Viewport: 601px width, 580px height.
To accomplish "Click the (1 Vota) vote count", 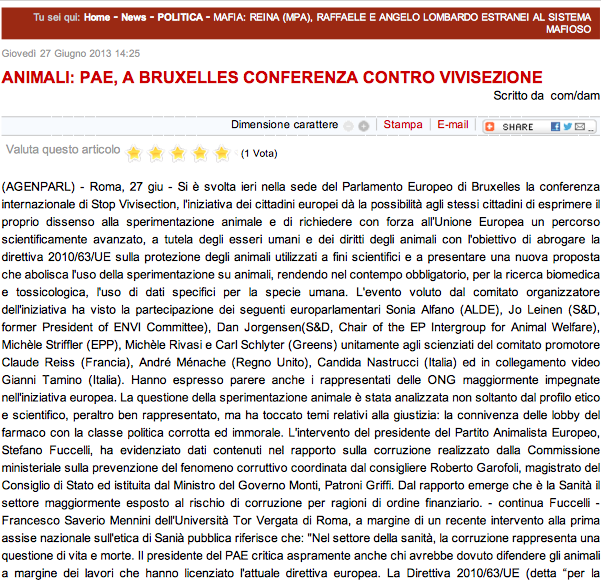I will point(259,154).
